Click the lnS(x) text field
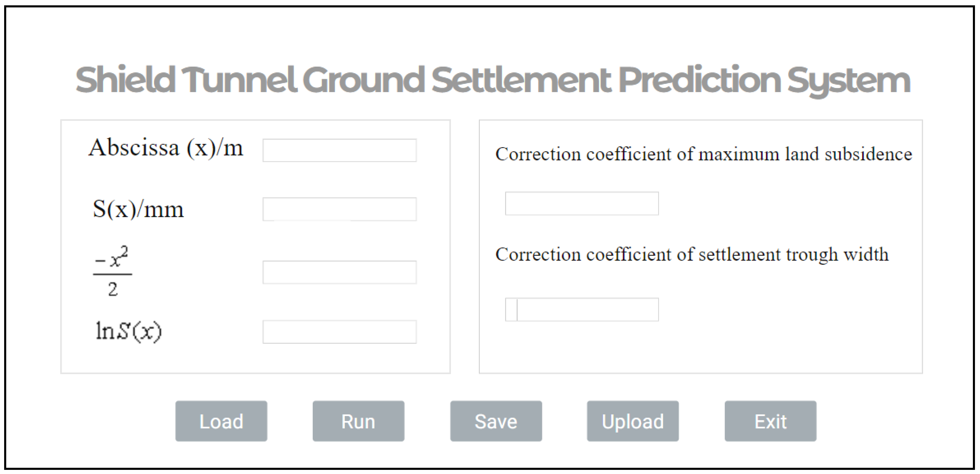Viewport: 980px width, 474px height. click(339, 332)
